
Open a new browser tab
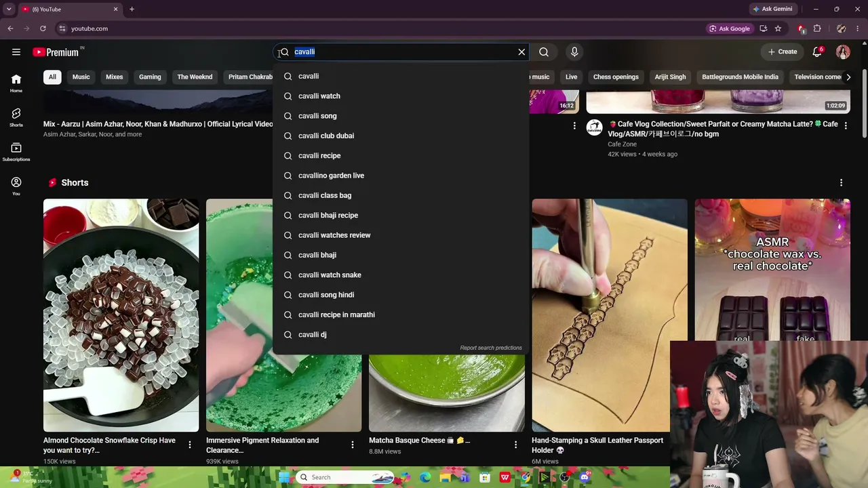click(132, 9)
